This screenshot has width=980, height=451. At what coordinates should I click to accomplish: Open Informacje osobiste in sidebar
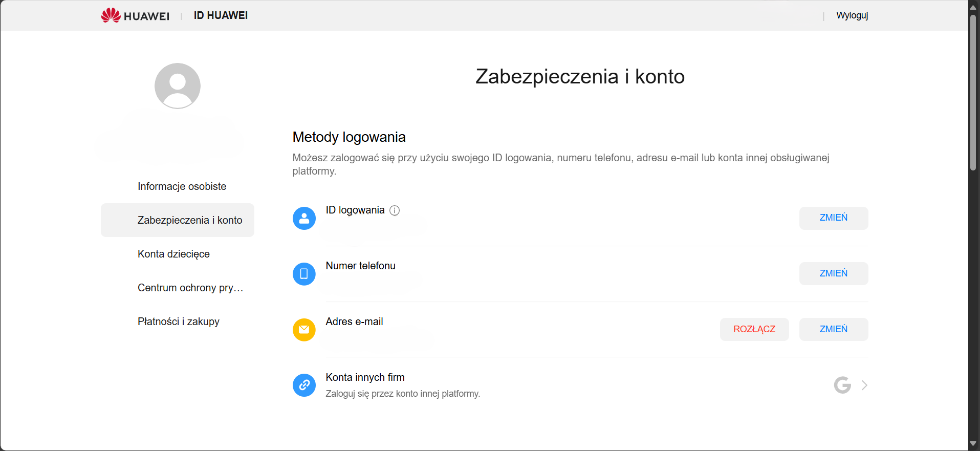[182, 186]
